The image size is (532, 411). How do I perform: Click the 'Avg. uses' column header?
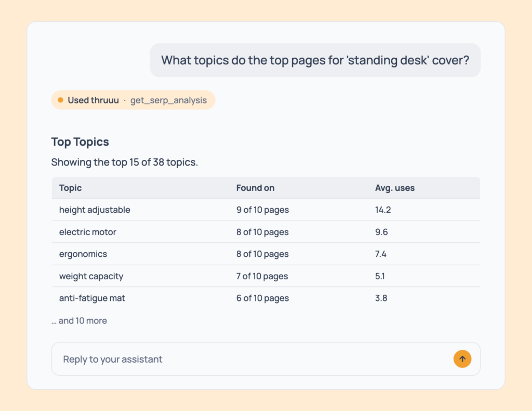(x=395, y=188)
